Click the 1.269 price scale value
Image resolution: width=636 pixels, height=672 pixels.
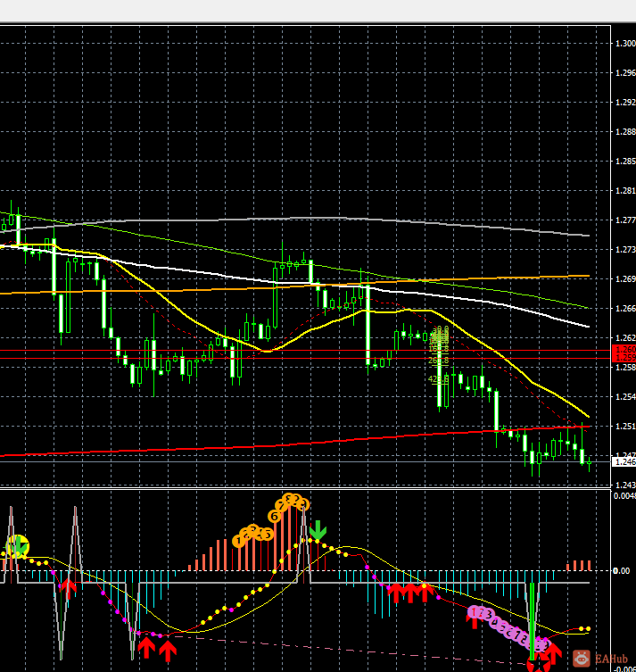coord(625,279)
